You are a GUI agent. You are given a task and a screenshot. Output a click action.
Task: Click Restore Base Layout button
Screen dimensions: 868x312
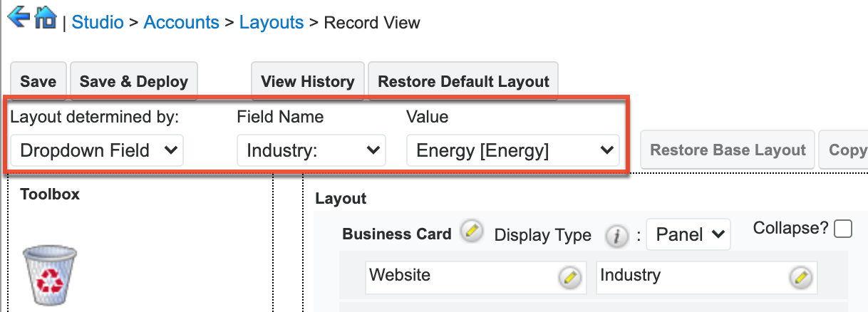click(x=728, y=150)
